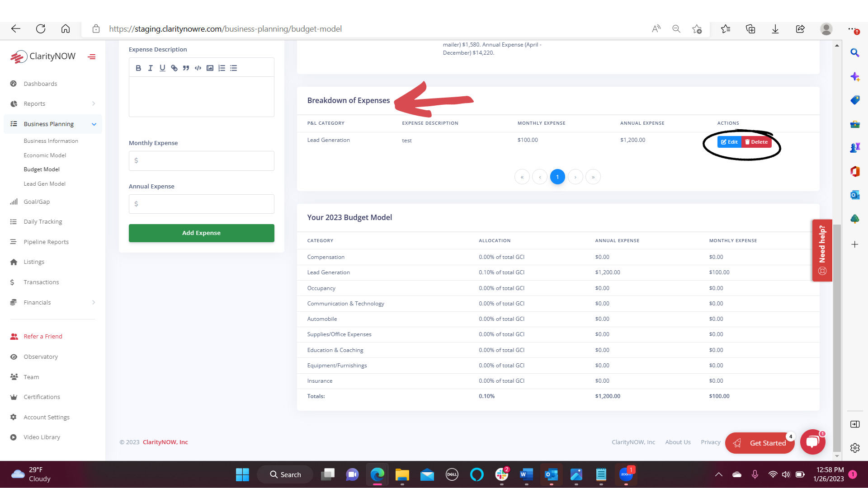The width and height of the screenshot is (868, 488).
Task: Open Edge sidebar settings gear
Action: (855, 448)
